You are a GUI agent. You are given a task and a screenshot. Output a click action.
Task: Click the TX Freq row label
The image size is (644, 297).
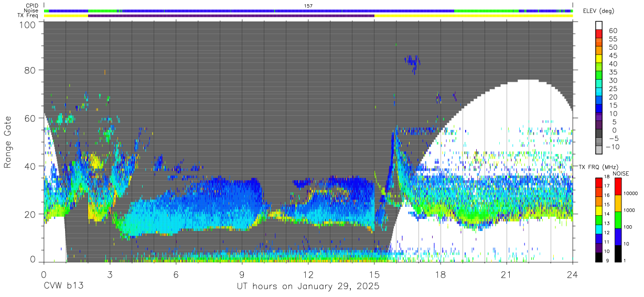click(x=28, y=16)
